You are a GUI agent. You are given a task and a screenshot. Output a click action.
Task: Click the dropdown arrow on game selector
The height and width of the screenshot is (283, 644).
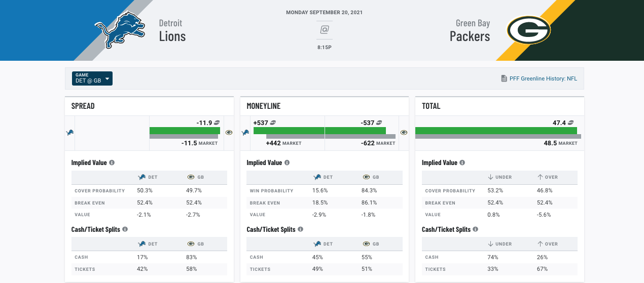[107, 78]
